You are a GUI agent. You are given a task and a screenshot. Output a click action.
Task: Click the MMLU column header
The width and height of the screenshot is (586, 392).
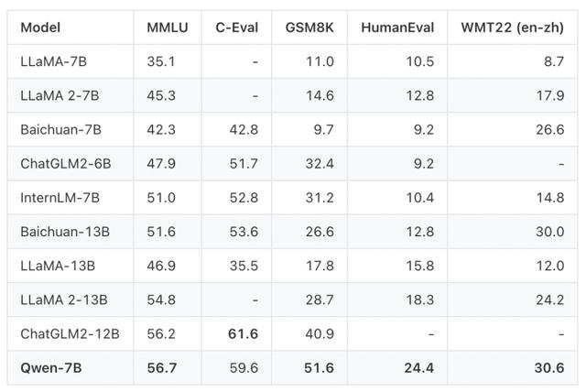click(168, 27)
